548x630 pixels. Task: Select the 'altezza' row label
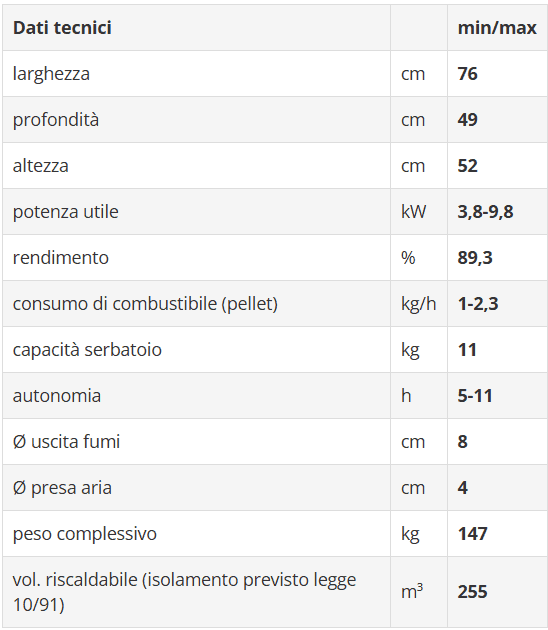(x=41, y=166)
